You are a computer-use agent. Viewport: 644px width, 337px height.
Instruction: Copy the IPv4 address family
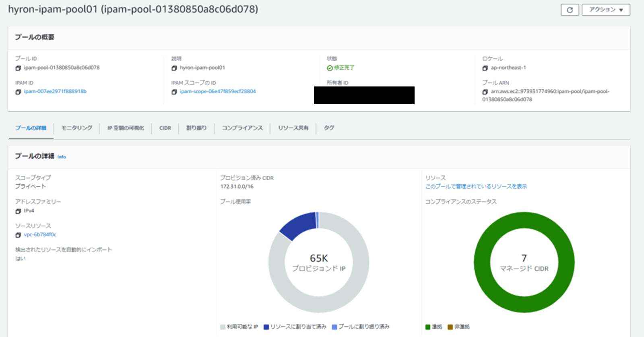[18, 211]
